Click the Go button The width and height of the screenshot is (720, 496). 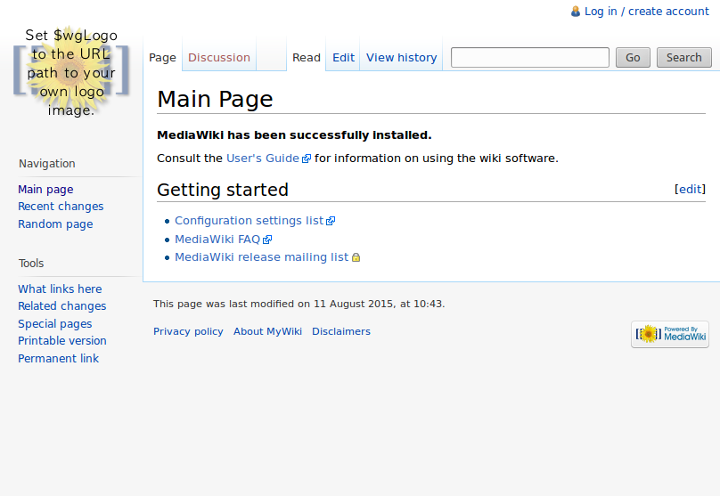633,57
